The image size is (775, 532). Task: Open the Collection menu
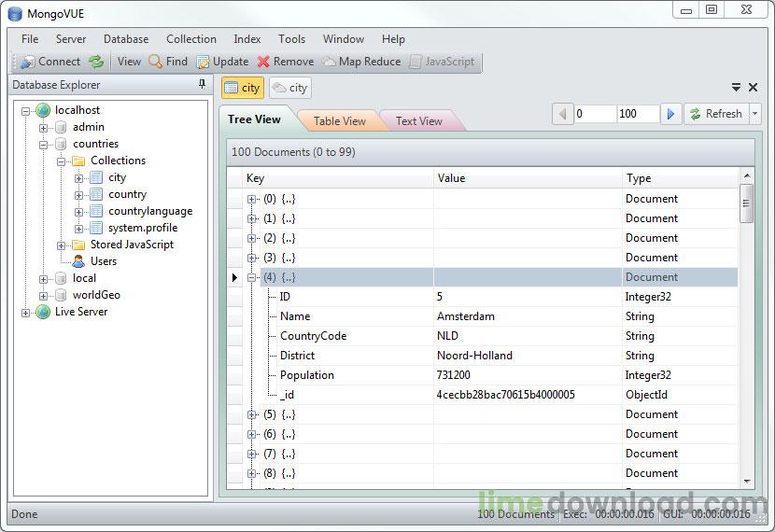[191, 39]
